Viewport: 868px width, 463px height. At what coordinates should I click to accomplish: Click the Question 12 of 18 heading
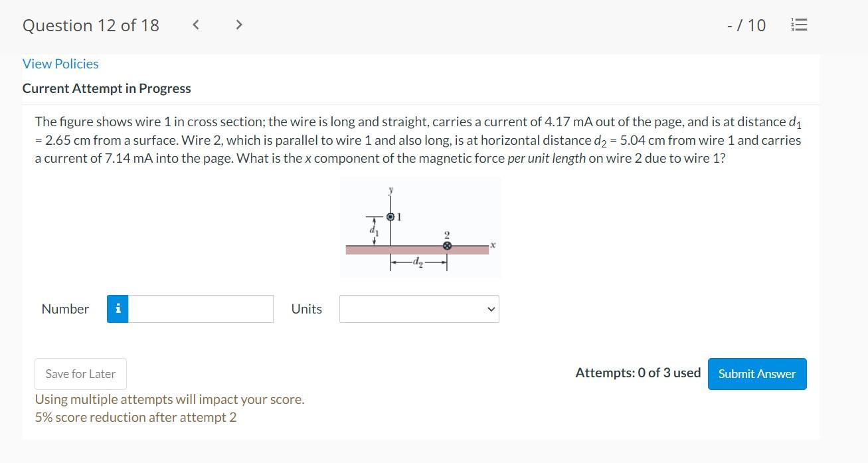91,25
